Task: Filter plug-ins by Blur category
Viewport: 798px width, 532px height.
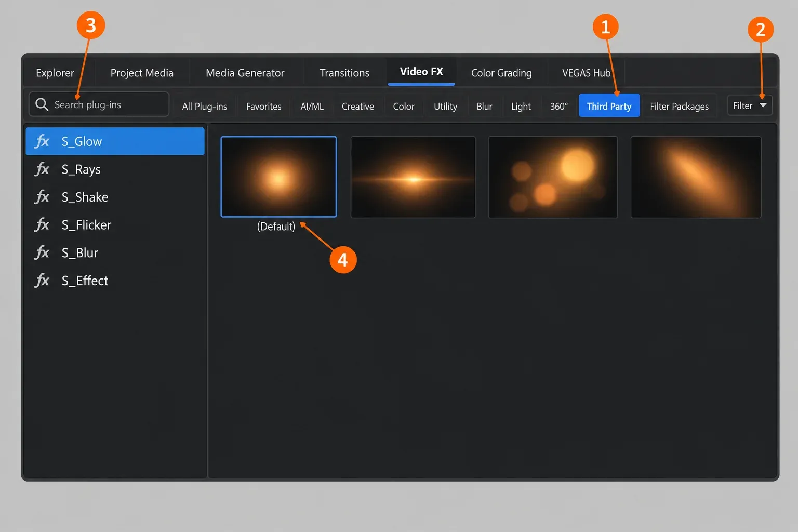Action: pos(484,106)
